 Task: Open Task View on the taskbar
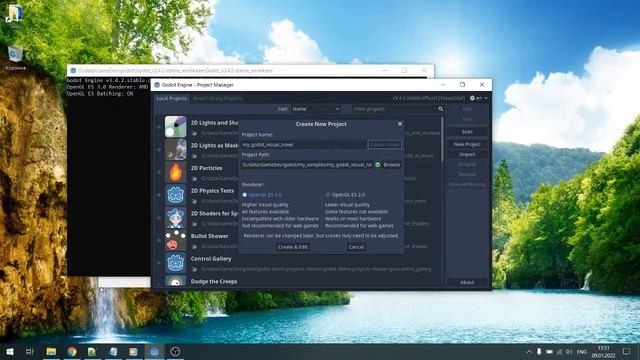coord(29,351)
